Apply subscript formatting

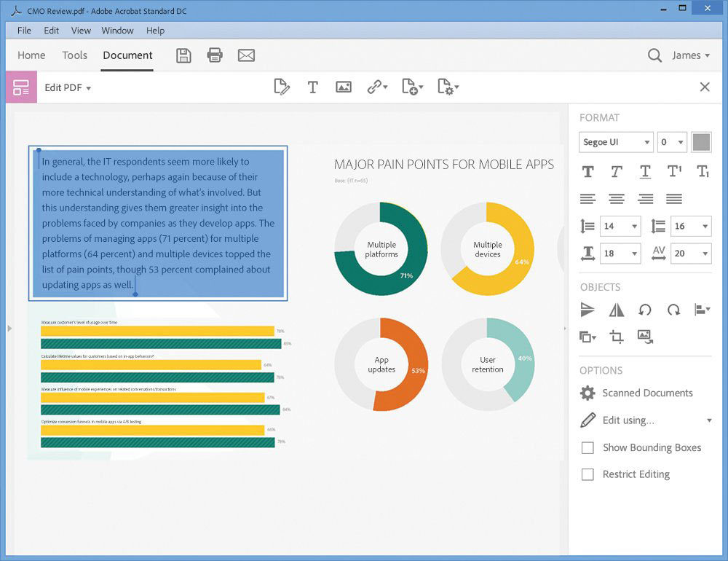[x=703, y=171]
